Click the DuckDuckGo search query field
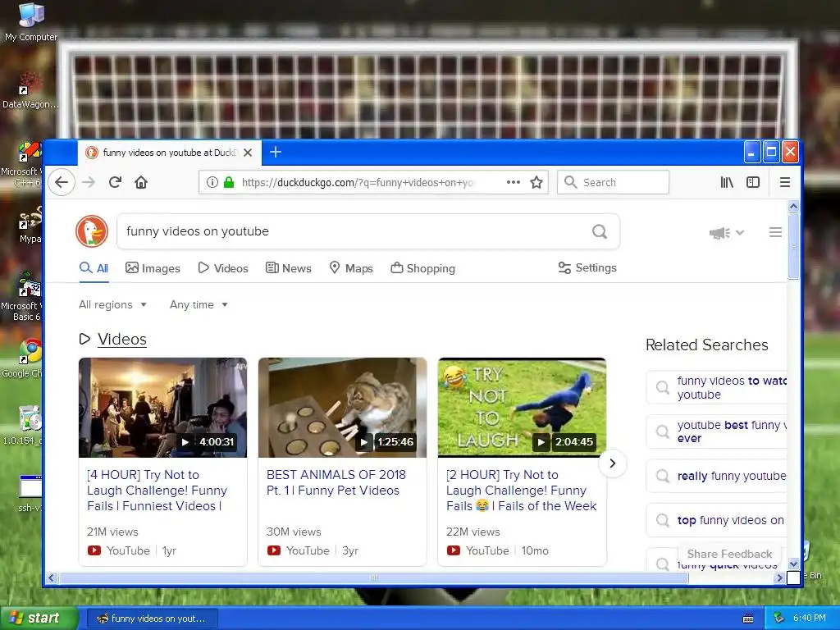840x630 pixels. coord(354,231)
